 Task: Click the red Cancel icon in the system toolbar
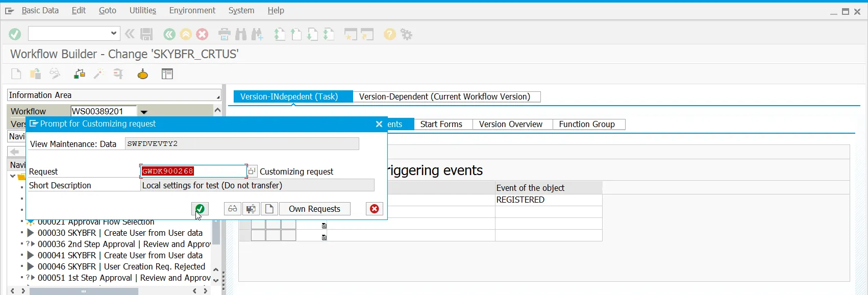[x=203, y=34]
